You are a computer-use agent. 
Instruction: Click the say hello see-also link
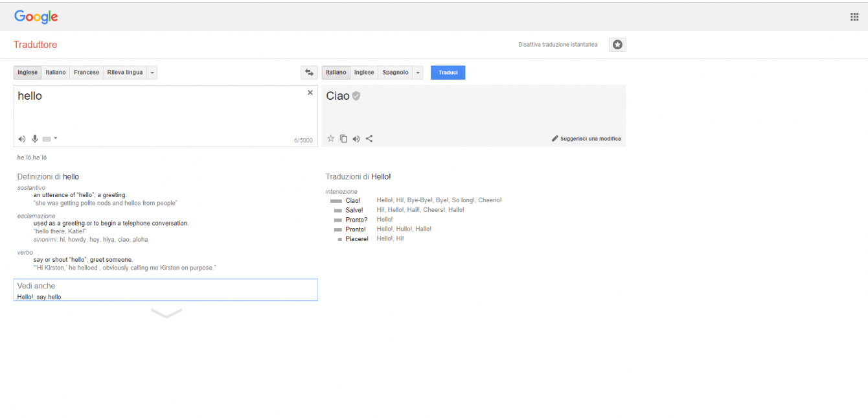click(49, 297)
